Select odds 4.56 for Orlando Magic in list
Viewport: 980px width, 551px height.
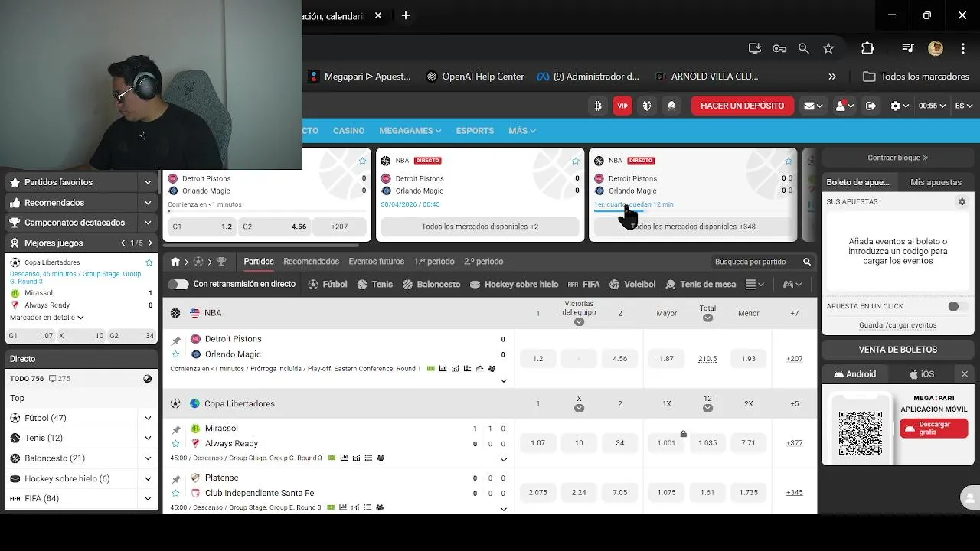pos(620,358)
